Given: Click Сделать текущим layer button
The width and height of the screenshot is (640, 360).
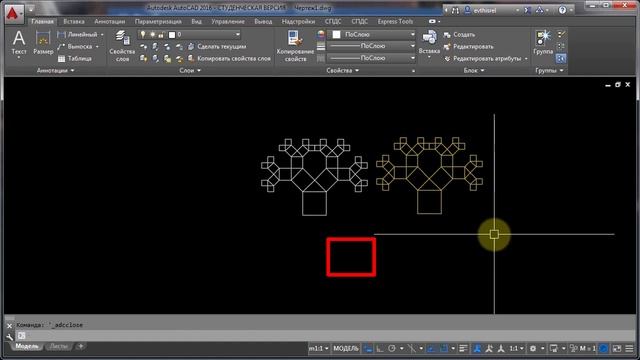Looking at the screenshot, I should click(217, 47).
